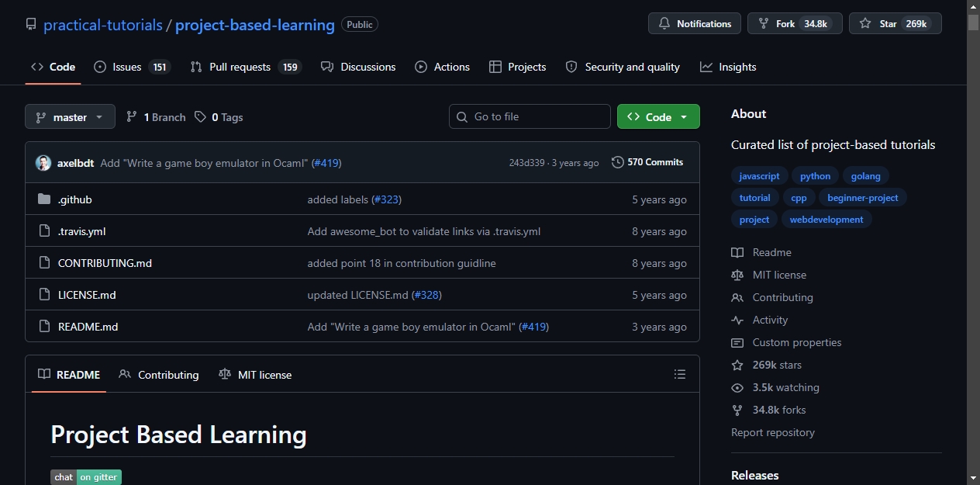Open pull request #419 in latest commit

click(x=326, y=163)
